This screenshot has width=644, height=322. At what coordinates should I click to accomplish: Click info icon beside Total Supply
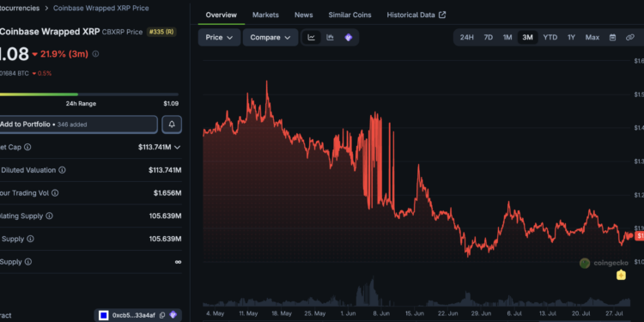click(x=30, y=239)
